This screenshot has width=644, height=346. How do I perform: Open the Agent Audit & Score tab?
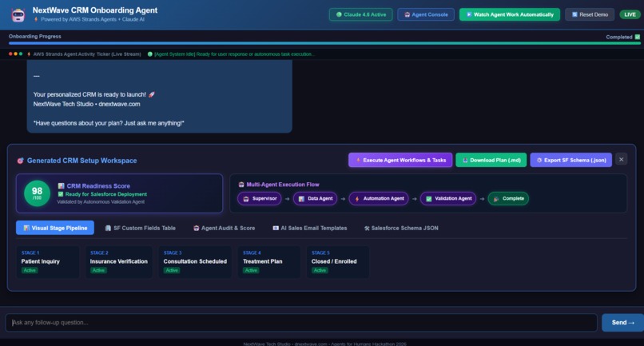click(225, 228)
